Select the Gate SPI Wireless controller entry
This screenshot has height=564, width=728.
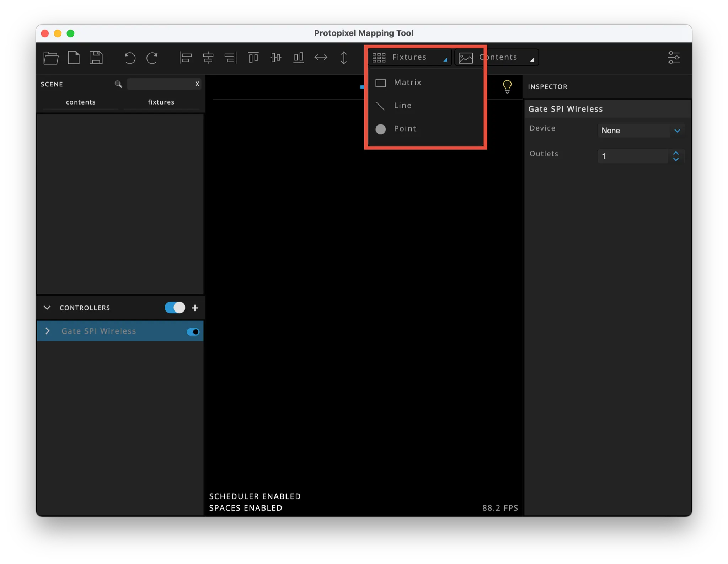[120, 331]
